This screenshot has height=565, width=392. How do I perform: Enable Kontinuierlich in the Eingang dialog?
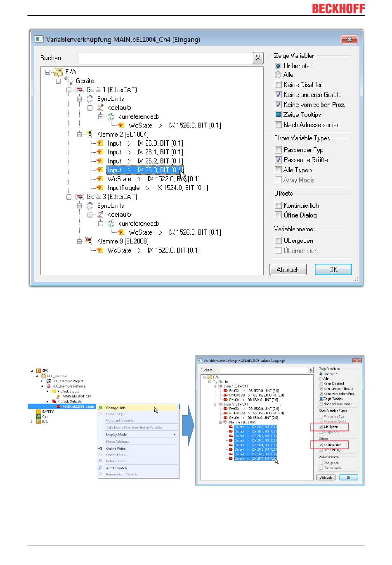point(278,206)
